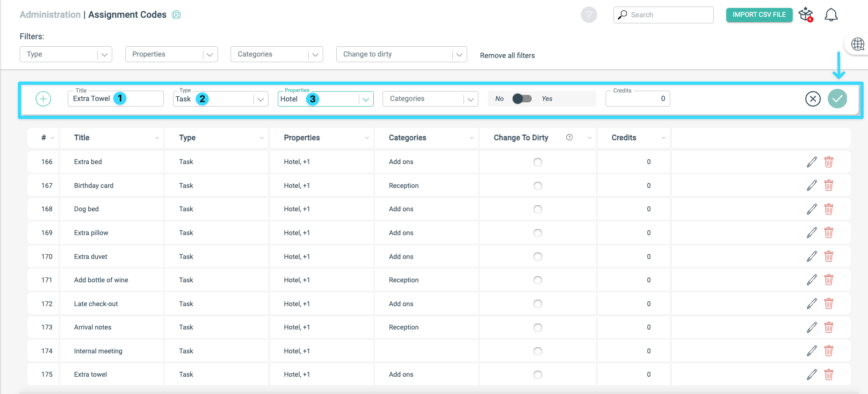This screenshot has width=868, height=394.
Task: Open the notifications bell
Action: [x=831, y=15]
